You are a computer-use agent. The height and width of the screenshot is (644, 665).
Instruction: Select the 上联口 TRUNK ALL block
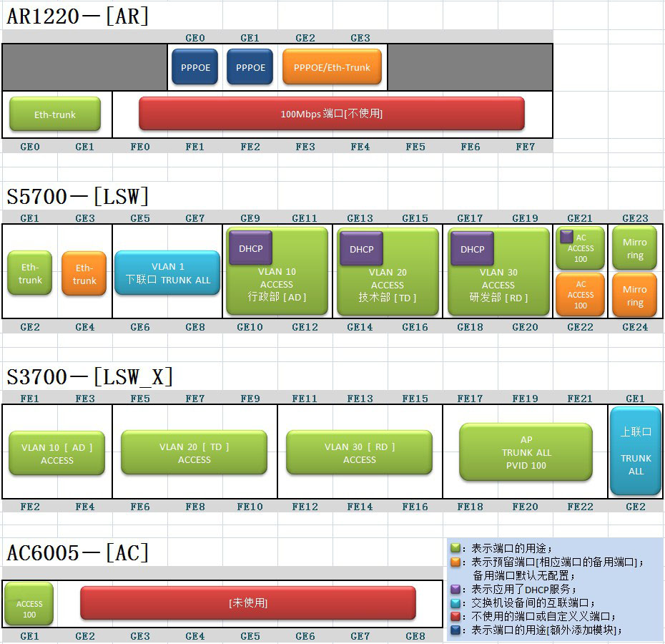(x=636, y=451)
